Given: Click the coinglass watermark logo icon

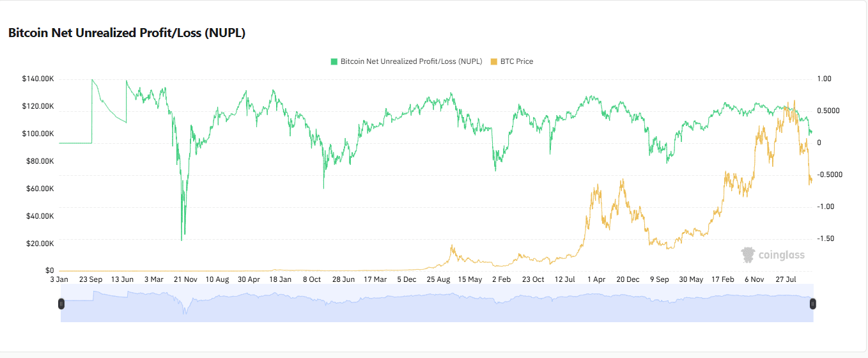Looking at the screenshot, I should tap(748, 255).
